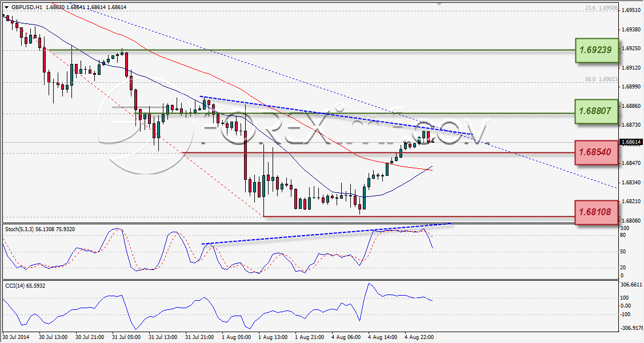This screenshot has width=644, height=343.
Task: Click the 1.68990 price axis value
Action: click(x=631, y=87)
